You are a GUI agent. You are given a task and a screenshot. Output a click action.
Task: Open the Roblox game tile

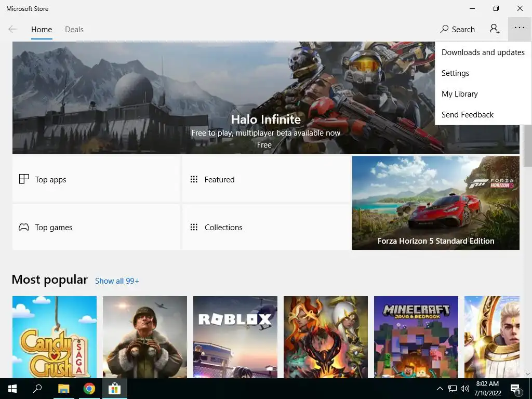point(235,337)
